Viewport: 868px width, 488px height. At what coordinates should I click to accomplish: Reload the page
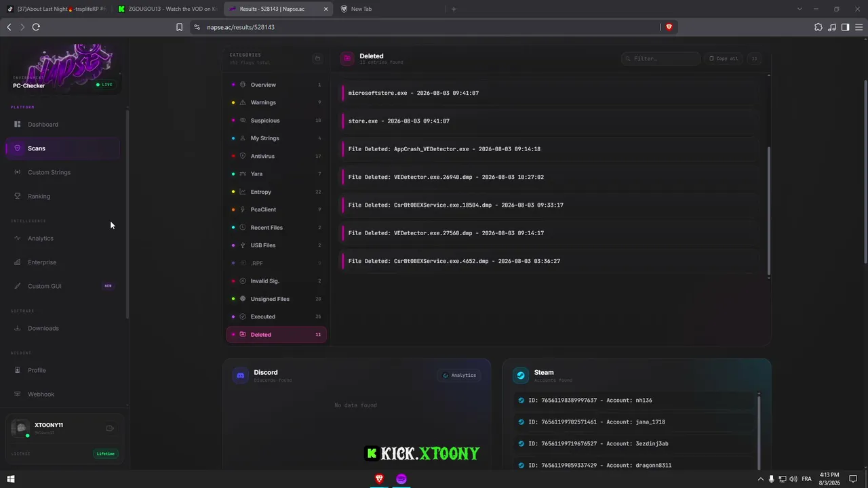(36, 27)
